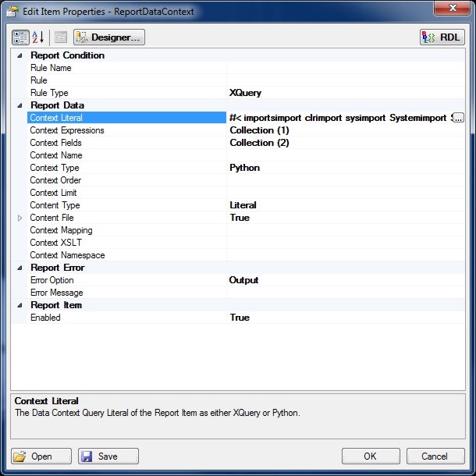The height and width of the screenshot is (476, 476).
Task: Click the Property Pages icon
Action: (x=61, y=37)
